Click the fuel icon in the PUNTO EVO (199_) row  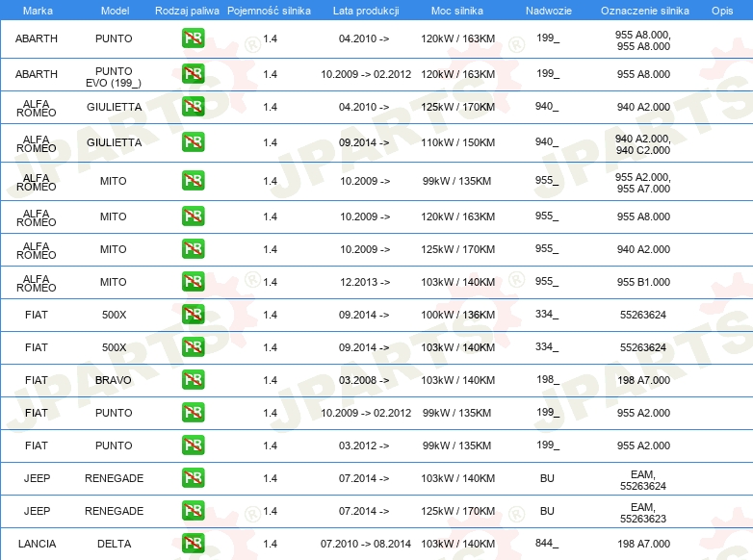[193, 74]
